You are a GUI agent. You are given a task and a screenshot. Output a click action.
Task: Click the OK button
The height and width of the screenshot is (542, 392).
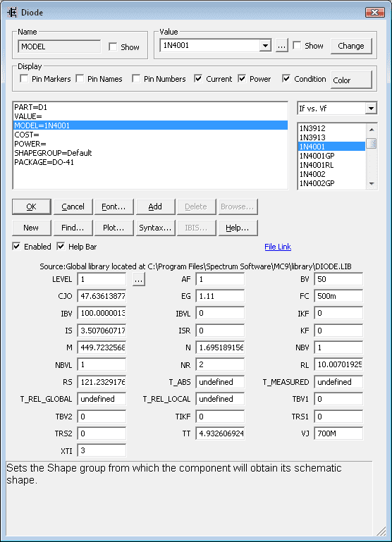(32, 207)
